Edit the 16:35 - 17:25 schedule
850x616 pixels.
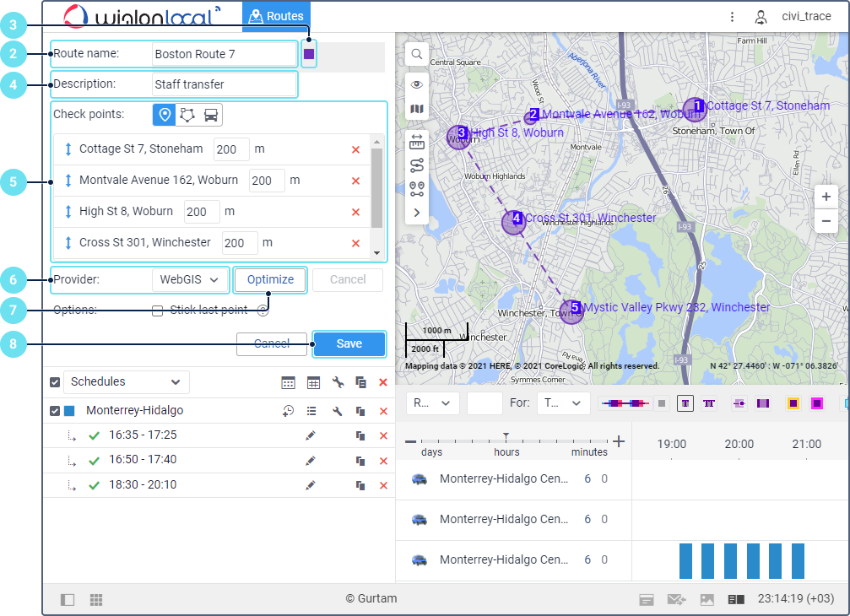pyautogui.click(x=310, y=435)
